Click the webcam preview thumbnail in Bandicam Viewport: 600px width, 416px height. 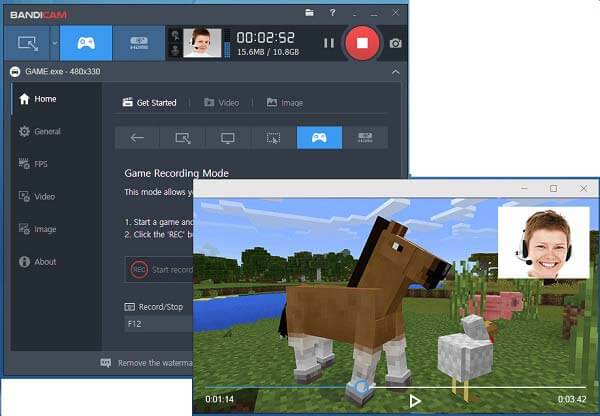[202, 43]
